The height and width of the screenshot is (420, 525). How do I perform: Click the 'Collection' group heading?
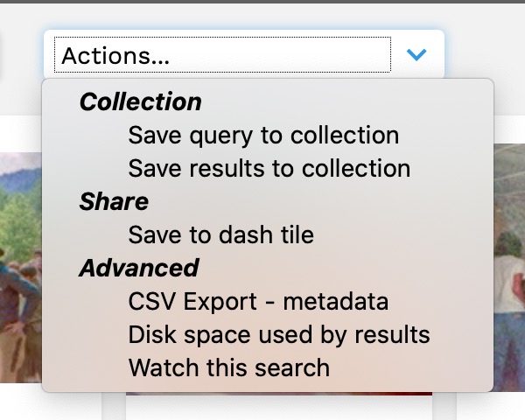tap(140, 102)
